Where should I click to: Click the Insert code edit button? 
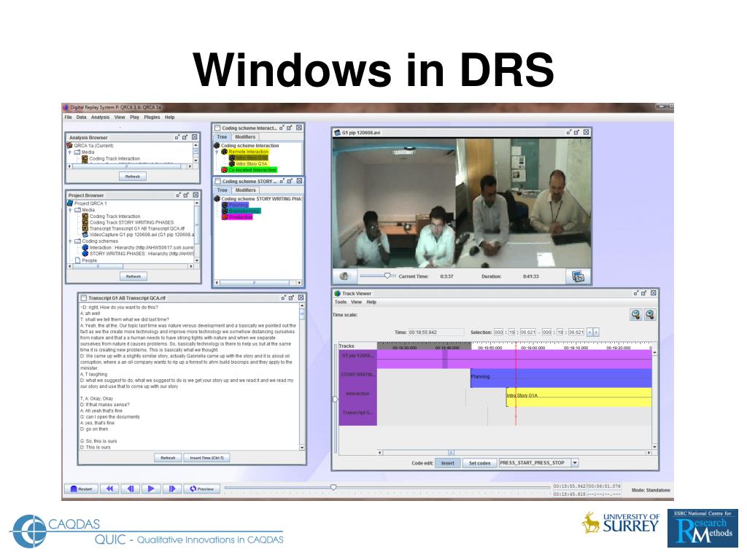pyautogui.click(x=447, y=463)
